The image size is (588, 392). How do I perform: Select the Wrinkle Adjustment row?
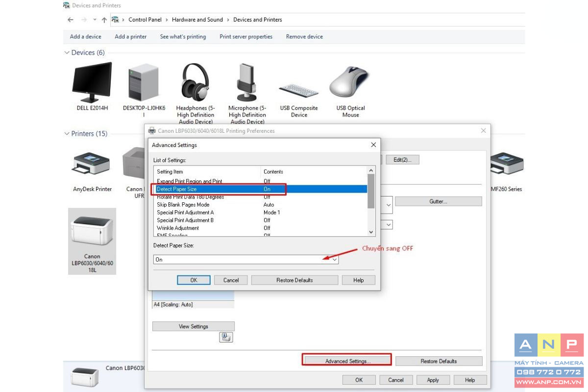[x=260, y=228]
